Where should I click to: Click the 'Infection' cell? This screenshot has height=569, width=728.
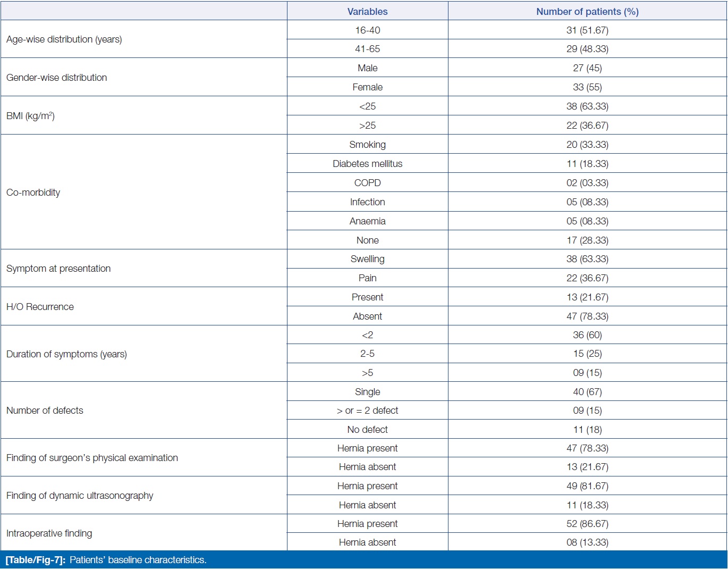367,202
